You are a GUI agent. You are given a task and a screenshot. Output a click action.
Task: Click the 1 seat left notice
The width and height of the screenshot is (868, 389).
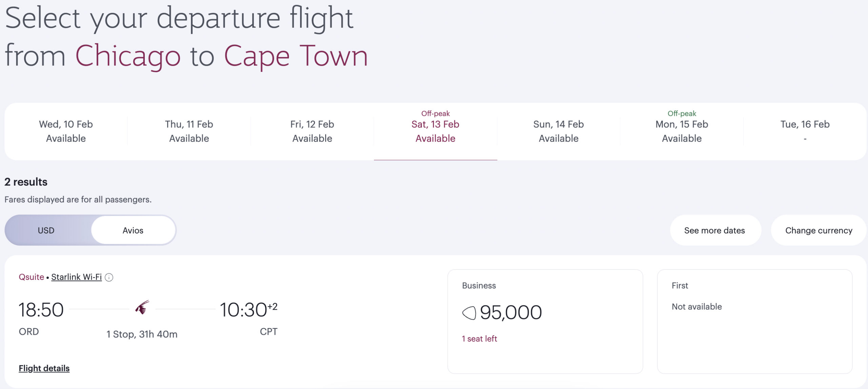click(x=479, y=338)
